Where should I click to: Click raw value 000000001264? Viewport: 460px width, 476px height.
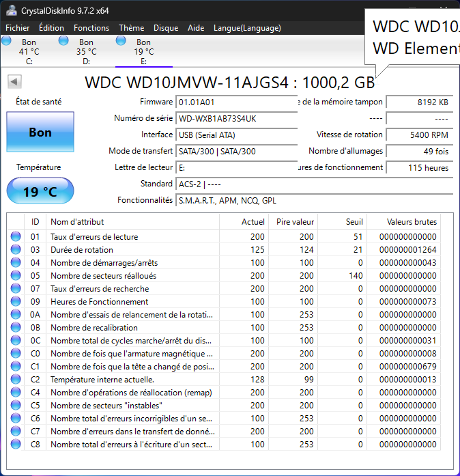pos(408,249)
